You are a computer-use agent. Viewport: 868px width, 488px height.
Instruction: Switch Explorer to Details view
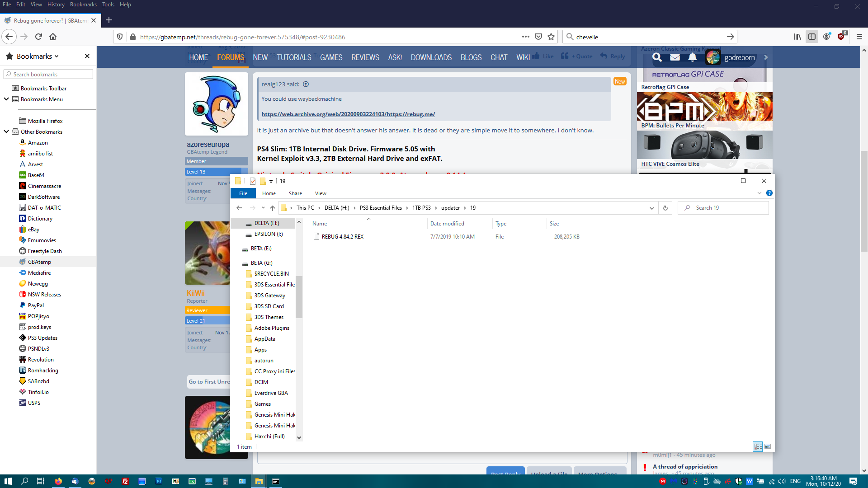tap(758, 446)
